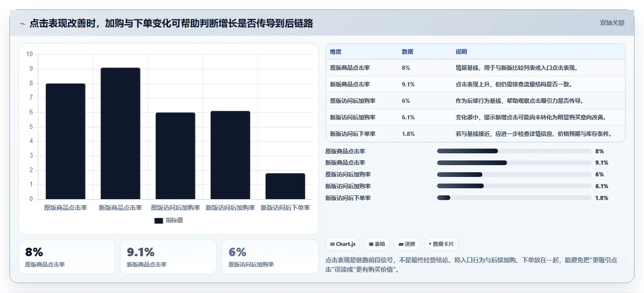Click description starting 作为后续行为基线
The width and height of the screenshot is (644, 293).
click(520, 101)
